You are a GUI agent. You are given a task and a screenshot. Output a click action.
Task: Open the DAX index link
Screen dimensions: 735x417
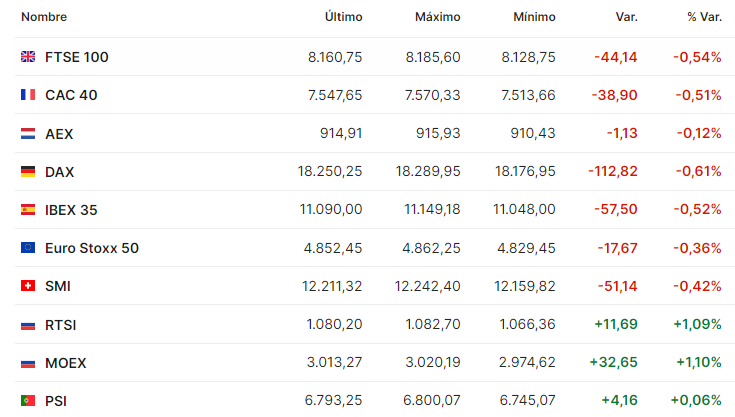point(60,172)
